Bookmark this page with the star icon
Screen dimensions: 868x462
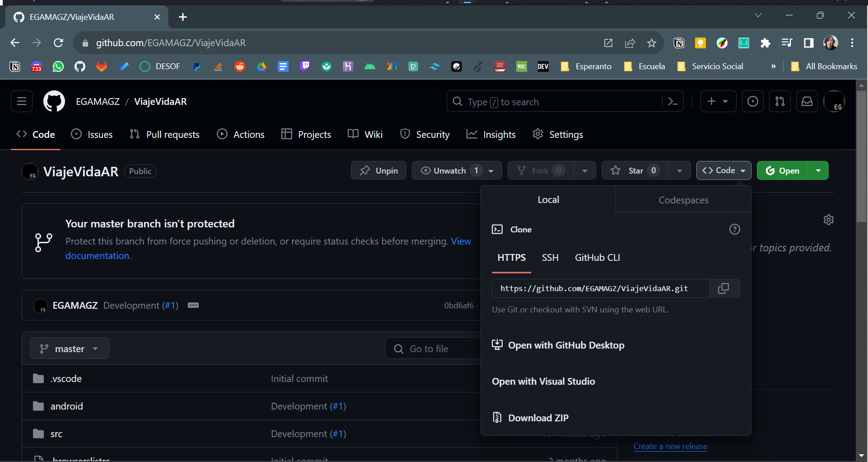coord(652,43)
